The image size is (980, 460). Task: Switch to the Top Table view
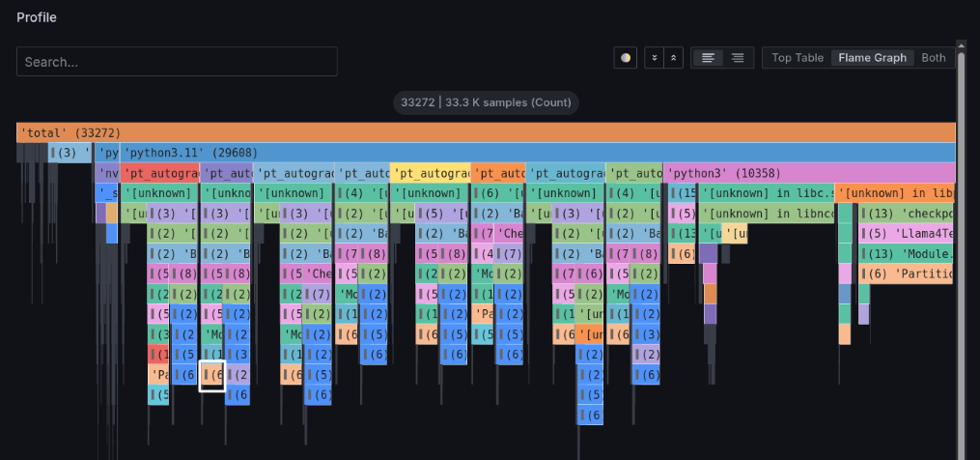coord(798,58)
